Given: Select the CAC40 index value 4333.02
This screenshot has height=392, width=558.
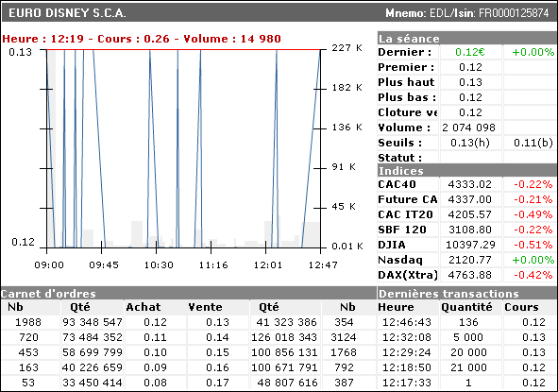Looking at the screenshot, I should point(470,184).
